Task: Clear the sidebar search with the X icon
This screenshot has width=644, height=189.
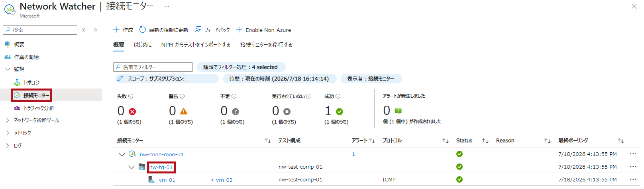Action: pyautogui.click(x=84, y=30)
